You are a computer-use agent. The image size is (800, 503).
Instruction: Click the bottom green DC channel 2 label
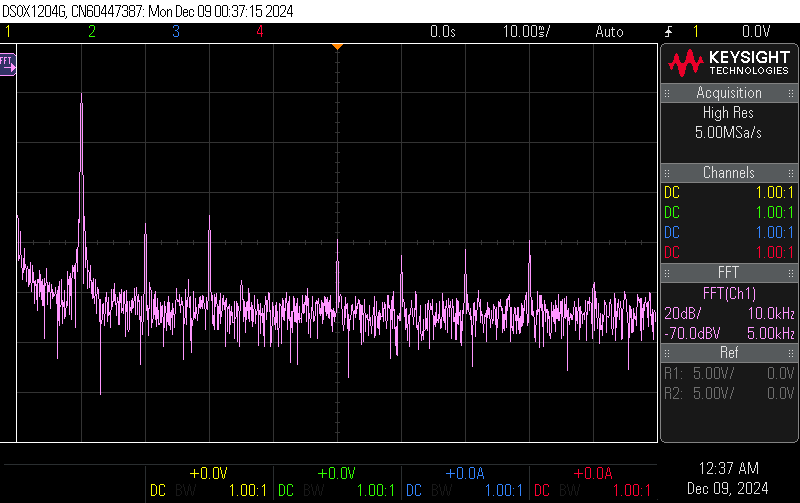(x=286, y=491)
